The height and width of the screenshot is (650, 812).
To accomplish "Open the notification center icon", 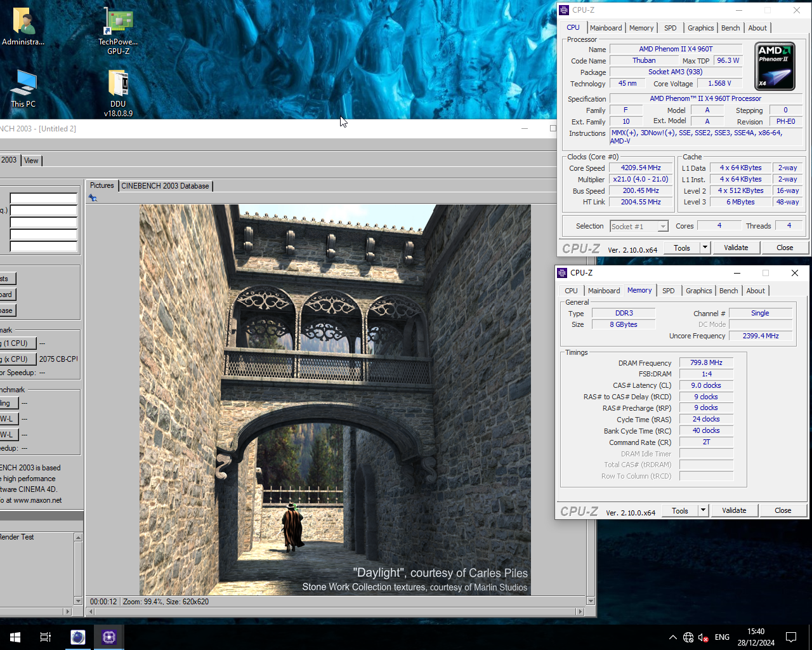I will tap(791, 637).
